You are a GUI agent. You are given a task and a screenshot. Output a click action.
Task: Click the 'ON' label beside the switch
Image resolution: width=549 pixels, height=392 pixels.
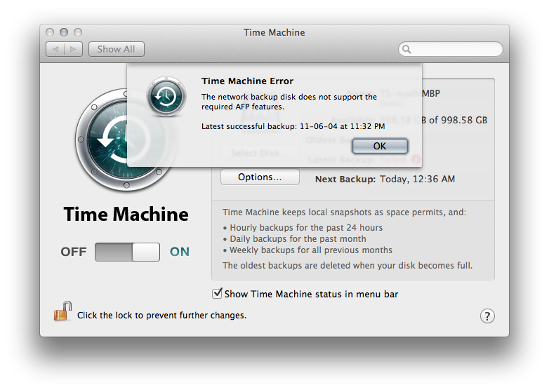coord(180,252)
